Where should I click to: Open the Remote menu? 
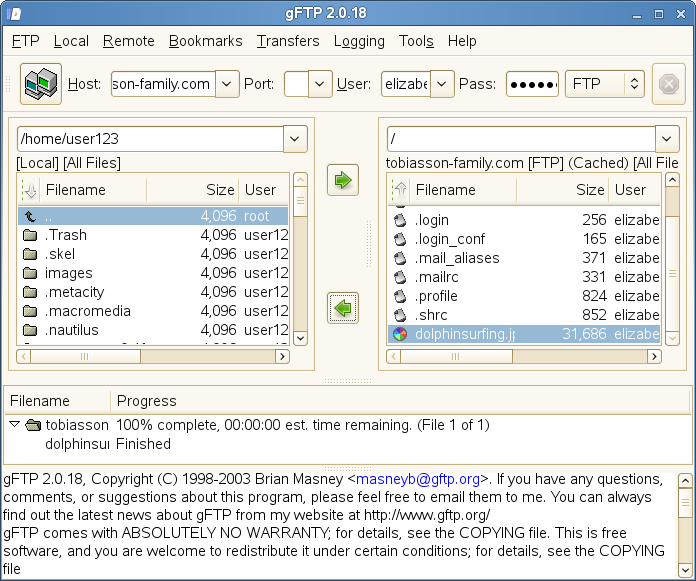pyautogui.click(x=129, y=41)
